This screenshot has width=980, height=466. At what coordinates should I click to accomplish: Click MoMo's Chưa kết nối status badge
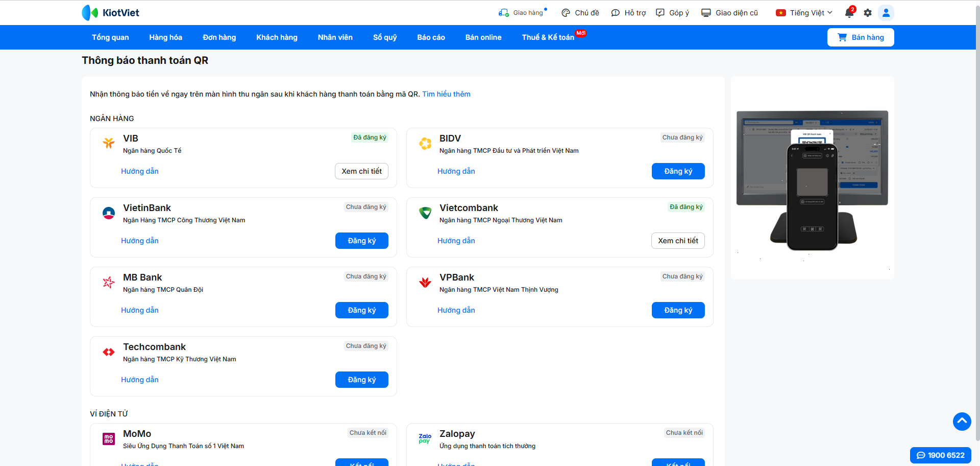368,433
